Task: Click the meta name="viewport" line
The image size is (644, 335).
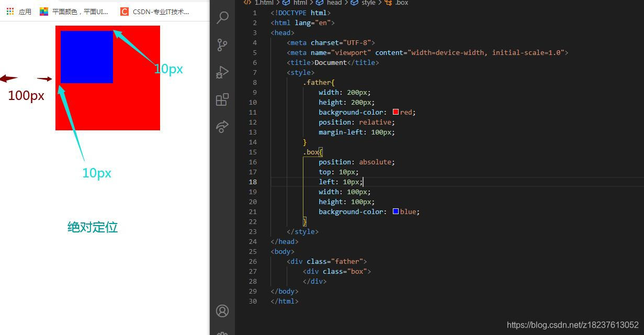Action: click(427, 52)
